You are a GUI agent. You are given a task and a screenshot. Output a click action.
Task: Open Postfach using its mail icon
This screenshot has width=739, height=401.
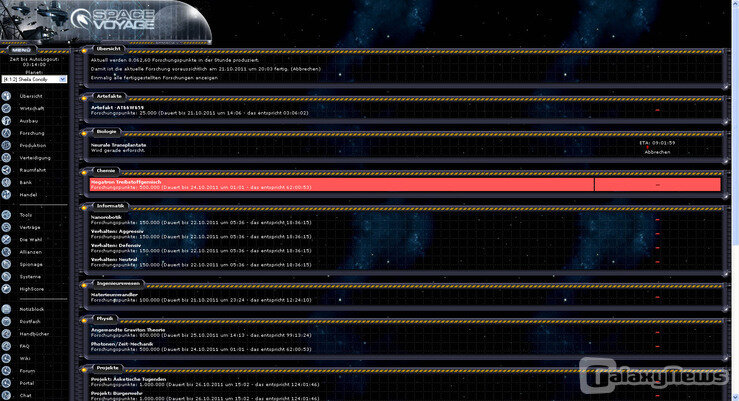[6, 321]
